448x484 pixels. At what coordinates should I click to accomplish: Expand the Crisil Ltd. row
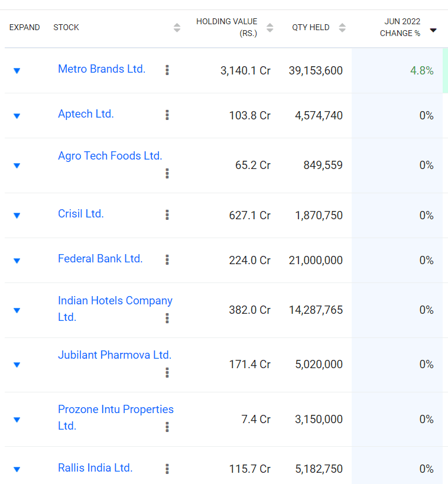[x=17, y=216]
